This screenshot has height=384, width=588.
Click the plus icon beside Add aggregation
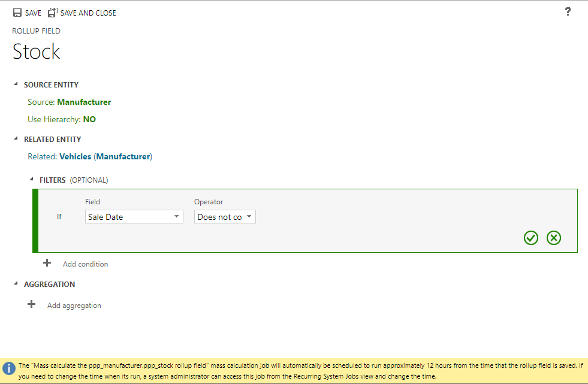pyautogui.click(x=32, y=304)
